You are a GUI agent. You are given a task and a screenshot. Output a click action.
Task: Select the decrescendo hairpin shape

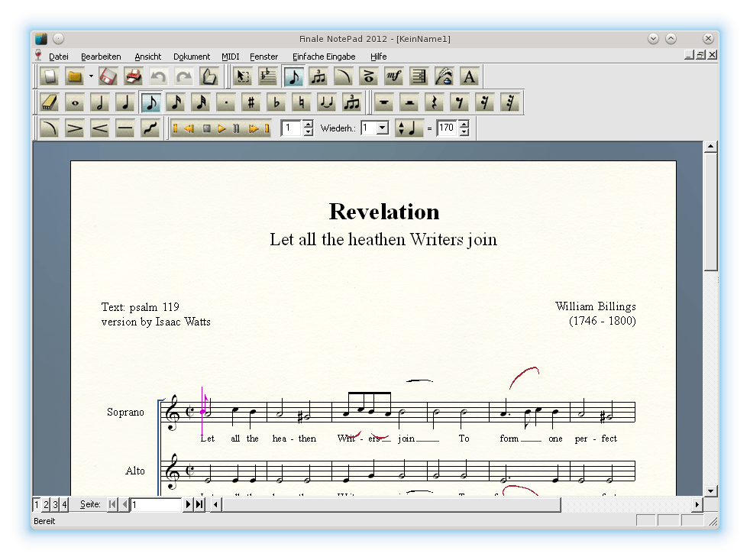pyautogui.click(x=75, y=128)
